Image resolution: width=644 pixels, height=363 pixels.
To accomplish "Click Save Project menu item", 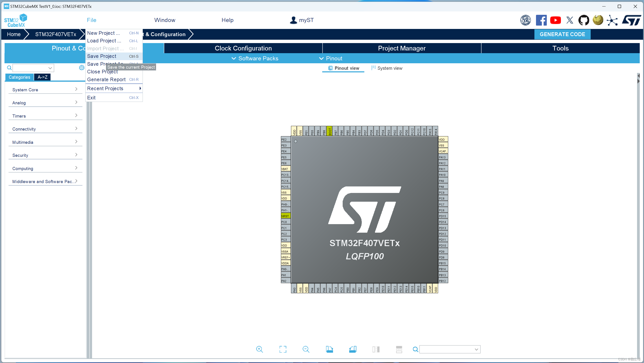I will click(x=101, y=56).
